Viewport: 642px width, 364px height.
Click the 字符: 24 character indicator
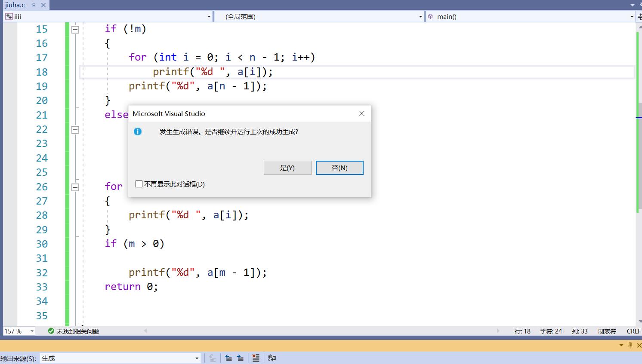point(551,331)
